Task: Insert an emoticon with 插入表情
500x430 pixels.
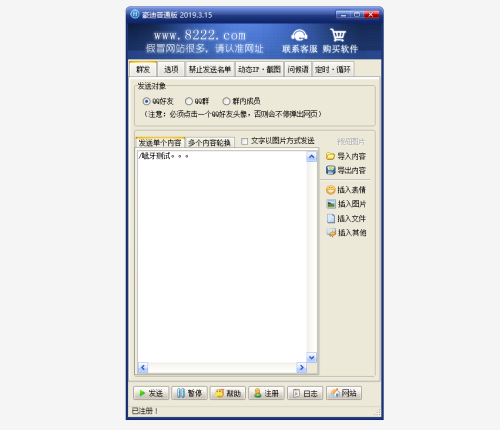Action: point(346,190)
